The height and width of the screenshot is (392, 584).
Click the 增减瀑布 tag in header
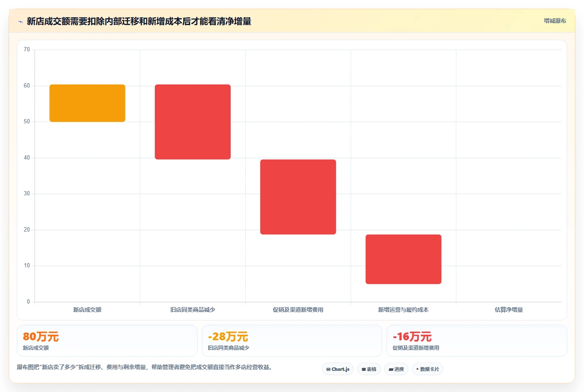click(x=555, y=21)
